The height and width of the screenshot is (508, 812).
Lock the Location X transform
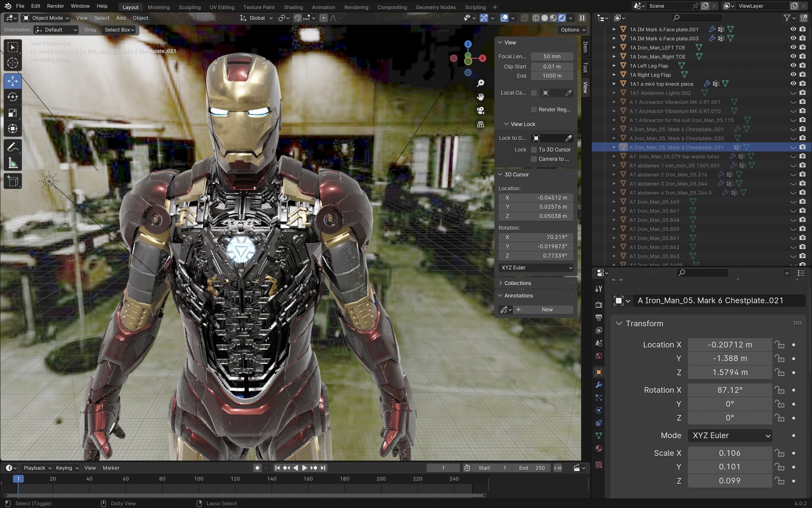[779, 345]
